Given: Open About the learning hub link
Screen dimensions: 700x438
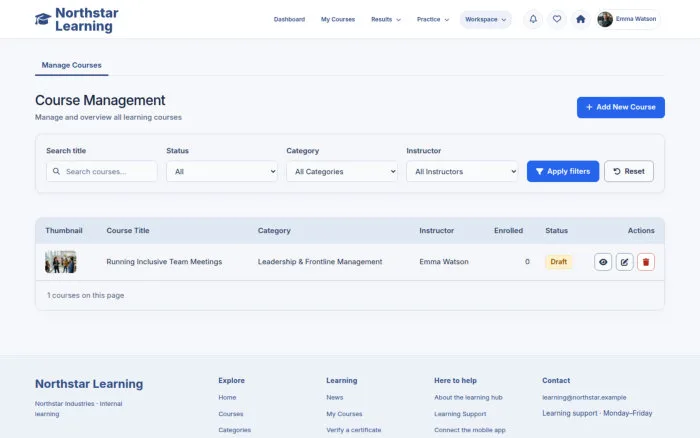Looking at the screenshot, I should click(468, 397).
